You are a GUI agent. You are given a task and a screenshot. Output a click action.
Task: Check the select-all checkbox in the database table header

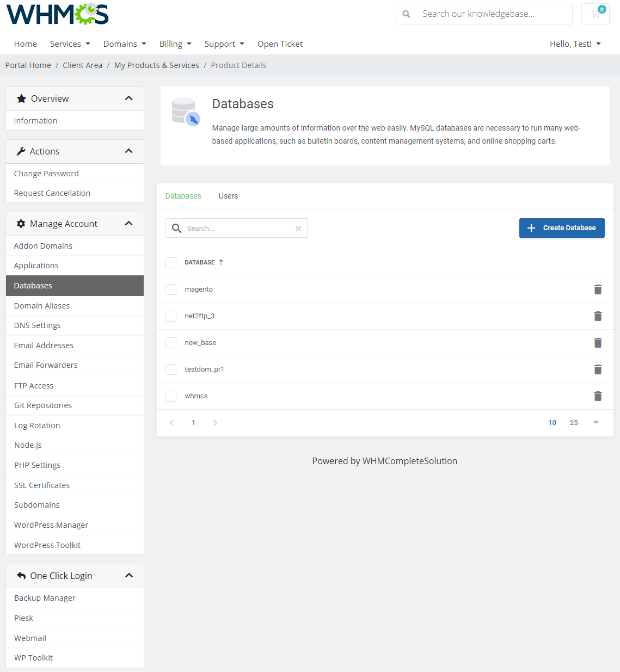point(171,262)
